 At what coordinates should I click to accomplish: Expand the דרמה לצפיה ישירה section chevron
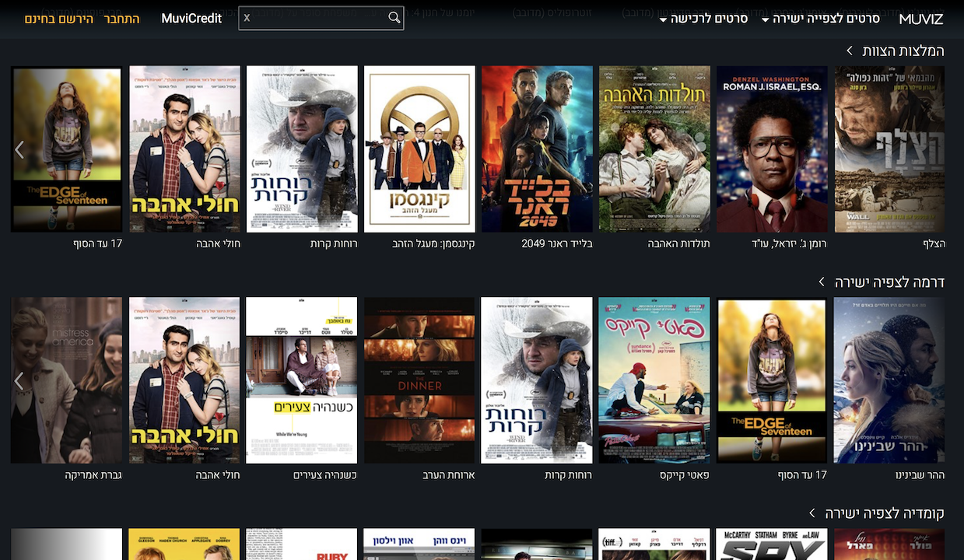pyautogui.click(x=822, y=282)
